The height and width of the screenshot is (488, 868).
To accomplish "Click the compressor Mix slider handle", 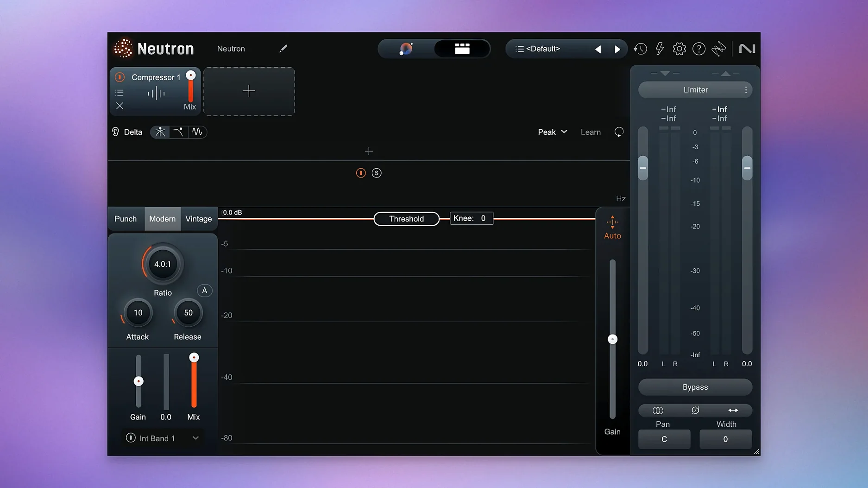I will 194,357.
